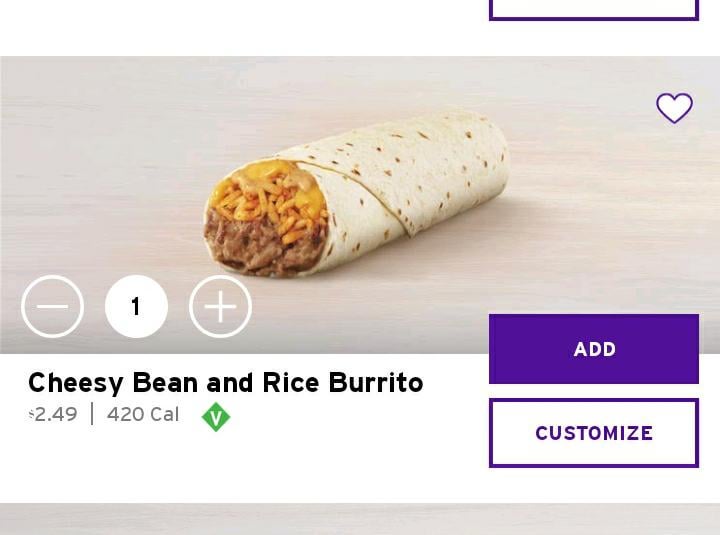Tap the diamond-shaped vegetarian indicator
This screenshot has height=535, width=720.
[216, 417]
